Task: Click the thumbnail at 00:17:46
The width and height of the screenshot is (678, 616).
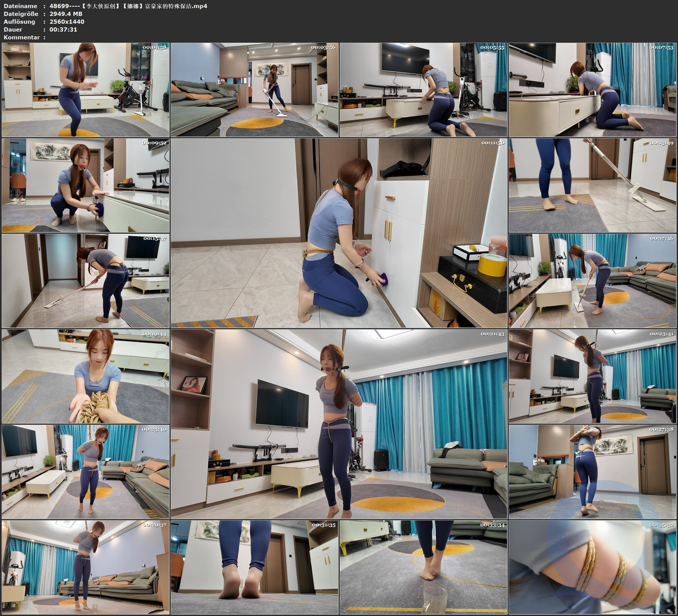Action: coord(593,281)
